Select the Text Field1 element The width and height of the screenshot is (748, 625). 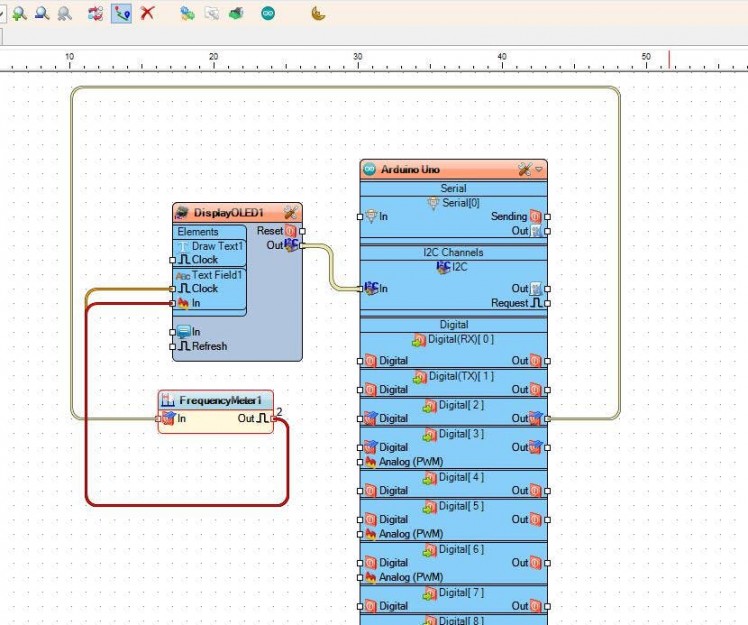[x=216, y=275]
